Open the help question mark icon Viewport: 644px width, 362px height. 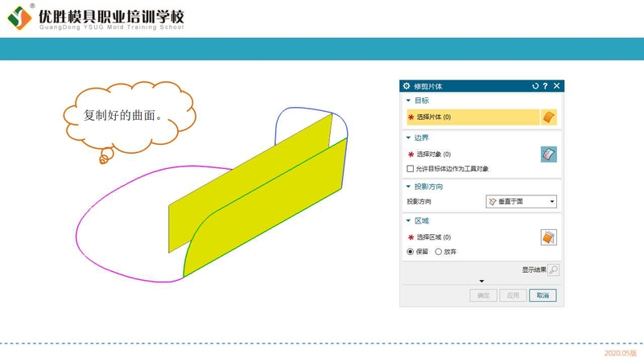click(x=545, y=86)
